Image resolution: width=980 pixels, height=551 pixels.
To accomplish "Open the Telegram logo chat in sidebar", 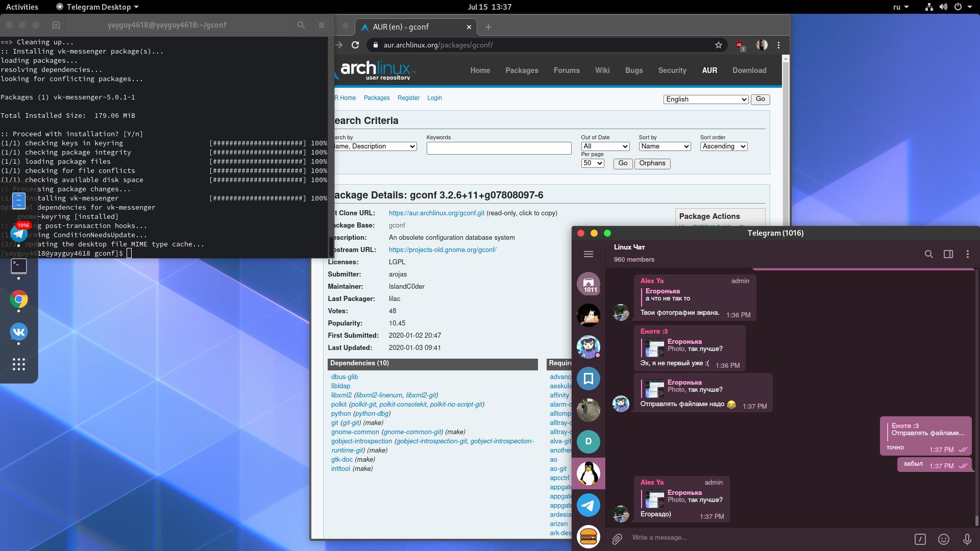I will click(x=589, y=505).
